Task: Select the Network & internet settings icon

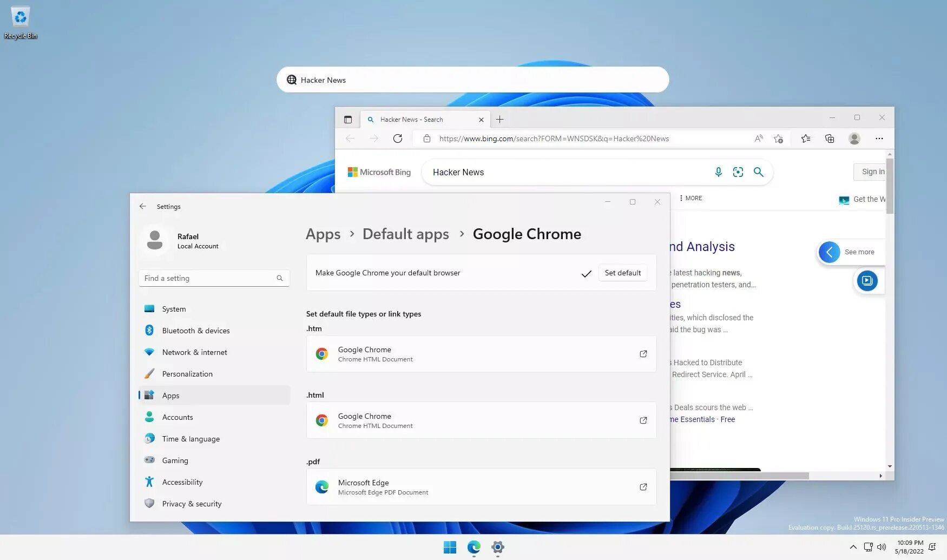Action: tap(149, 352)
